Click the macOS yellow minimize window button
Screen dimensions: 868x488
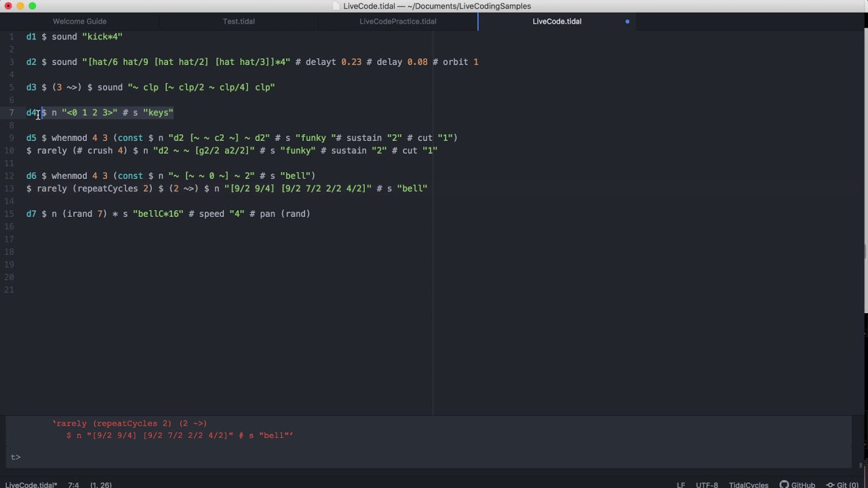point(20,6)
